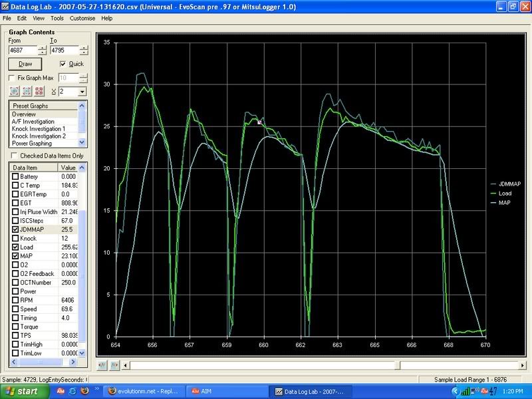Select the Knock Investigation 1 preset
Screen dimensions: 532x399
(38, 128)
